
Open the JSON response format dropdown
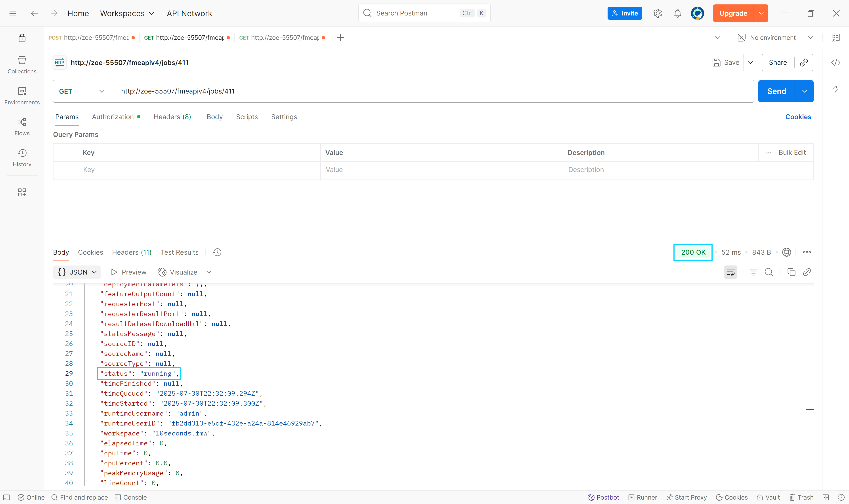(77, 272)
